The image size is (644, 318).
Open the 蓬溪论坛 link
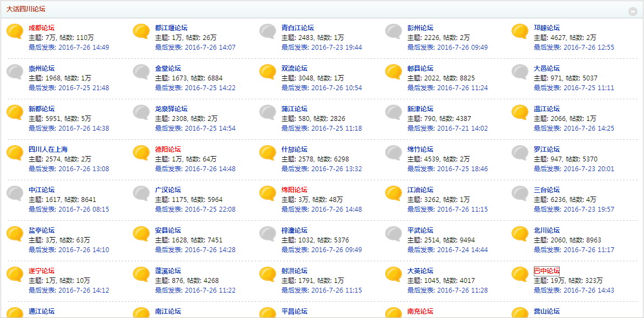pos(168,271)
